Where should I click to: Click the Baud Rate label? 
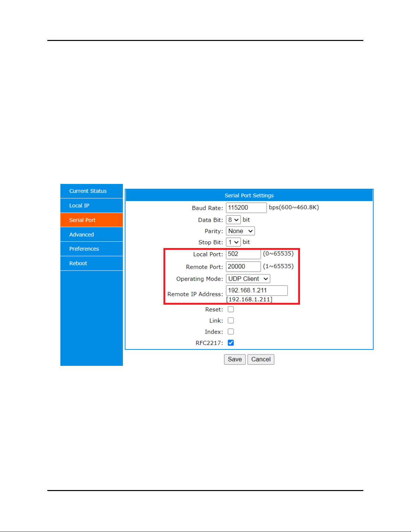tap(207, 208)
